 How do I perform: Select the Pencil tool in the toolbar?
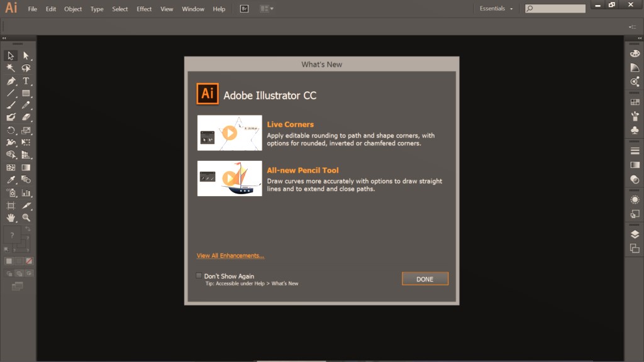click(x=26, y=105)
